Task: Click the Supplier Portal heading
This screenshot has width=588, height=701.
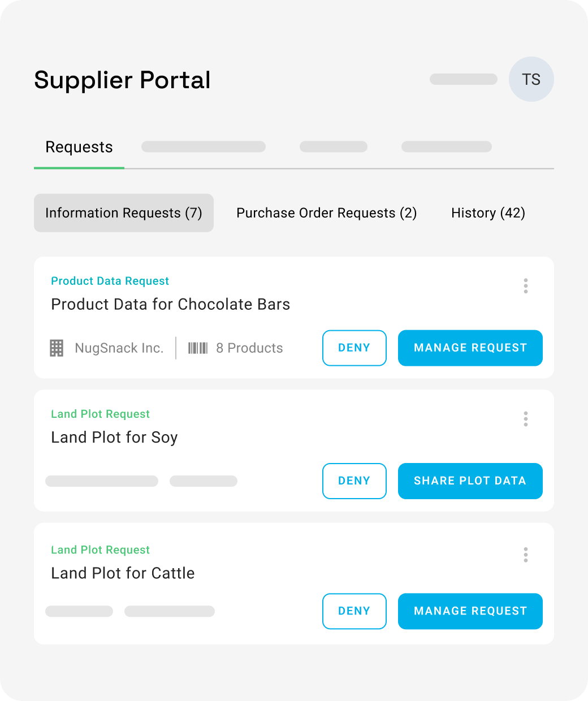Action: 123,80
